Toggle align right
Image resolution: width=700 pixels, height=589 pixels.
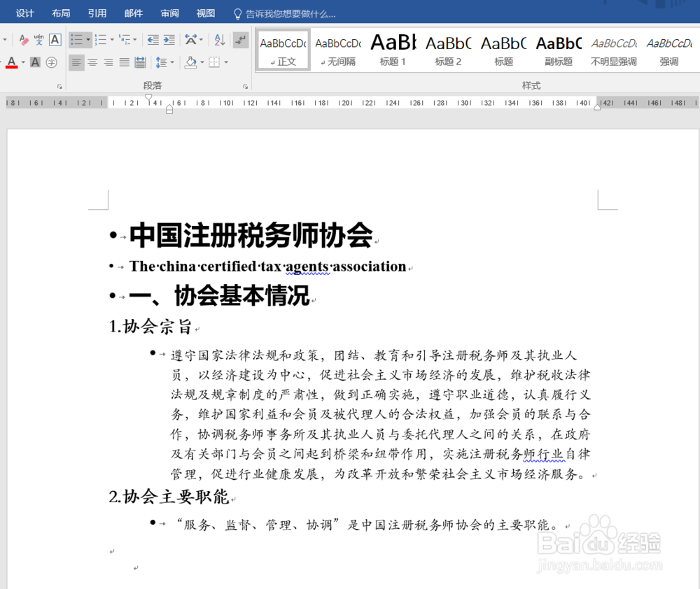(108, 62)
